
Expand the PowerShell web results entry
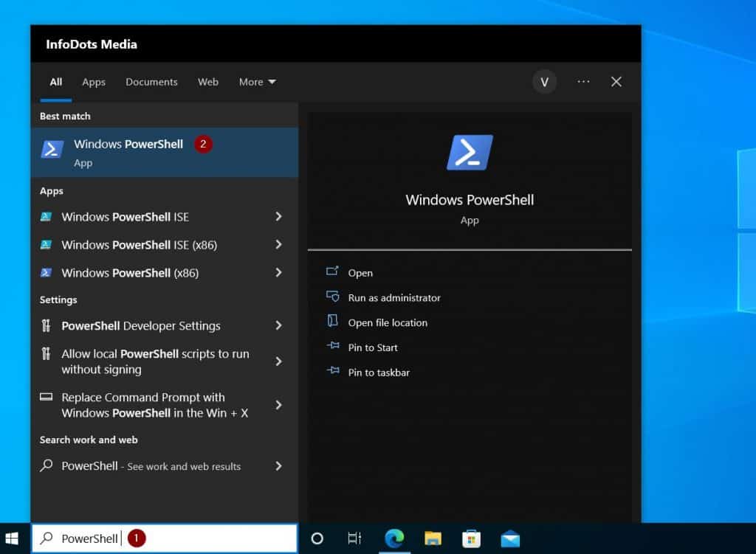click(278, 465)
